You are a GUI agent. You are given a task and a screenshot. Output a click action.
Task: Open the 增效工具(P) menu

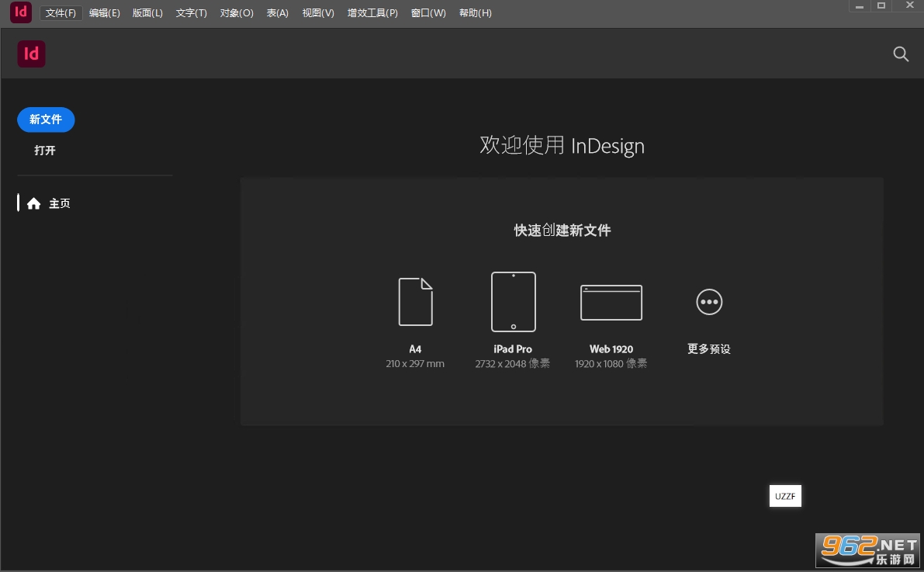coord(372,12)
